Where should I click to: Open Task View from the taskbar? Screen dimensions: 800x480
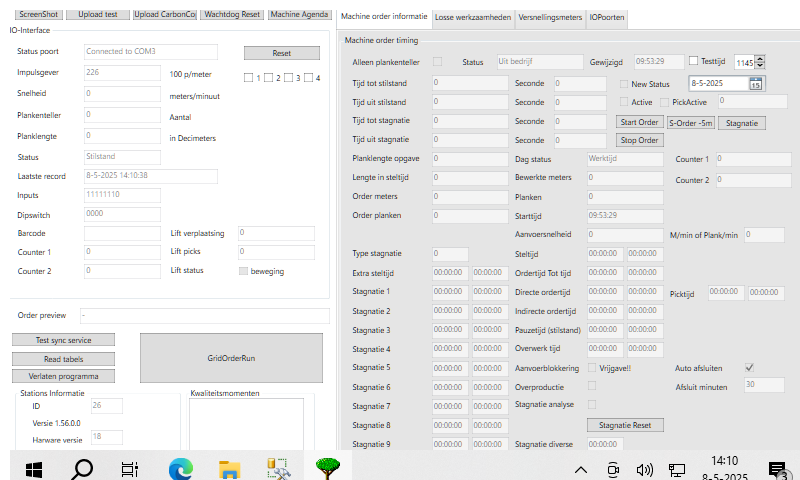coord(130,468)
